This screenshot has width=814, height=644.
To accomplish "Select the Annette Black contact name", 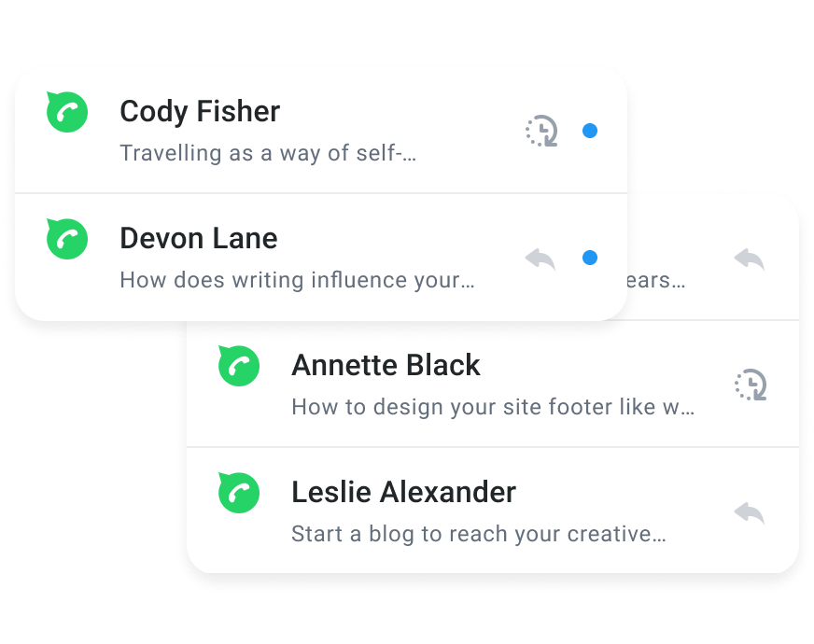I will pos(386,366).
